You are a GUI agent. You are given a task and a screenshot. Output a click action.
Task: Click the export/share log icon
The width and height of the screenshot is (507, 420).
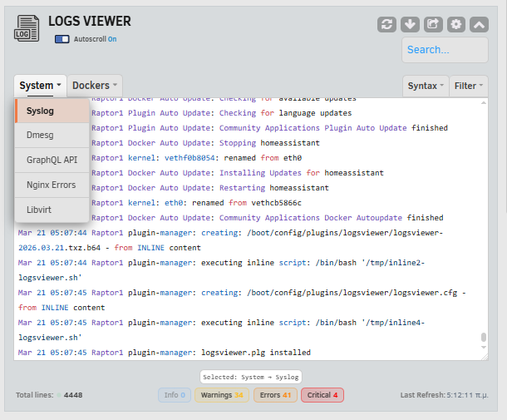pyautogui.click(x=433, y=25)
